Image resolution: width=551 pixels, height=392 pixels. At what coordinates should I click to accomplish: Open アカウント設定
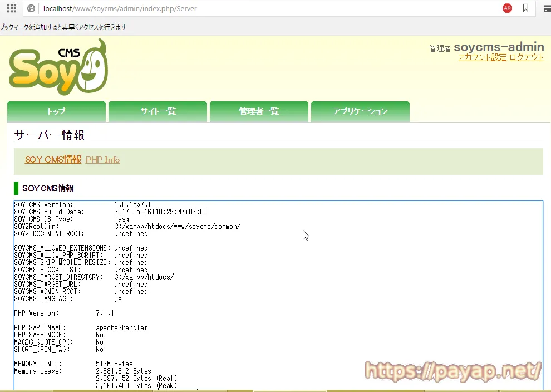[x=481, y=57]
